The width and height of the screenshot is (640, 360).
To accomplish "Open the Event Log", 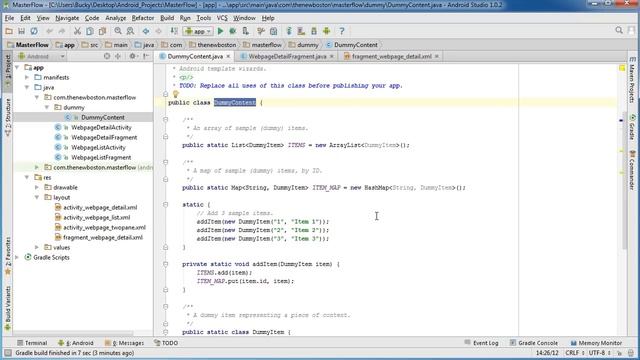I will (x=482, y=343).
